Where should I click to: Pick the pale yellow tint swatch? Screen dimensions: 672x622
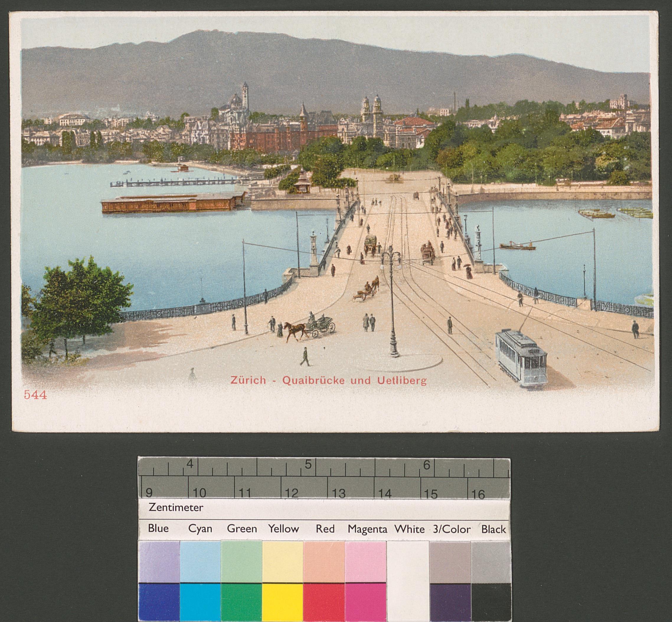coord(283,561)
